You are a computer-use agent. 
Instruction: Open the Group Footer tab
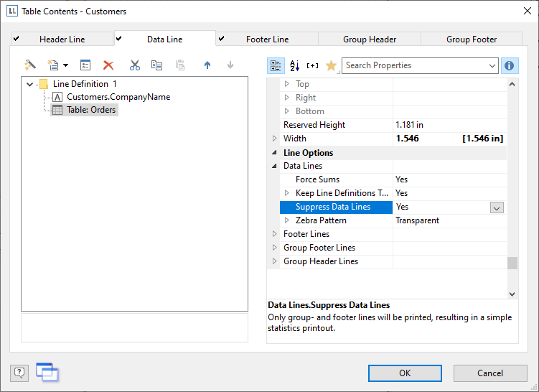pos(472,39)
